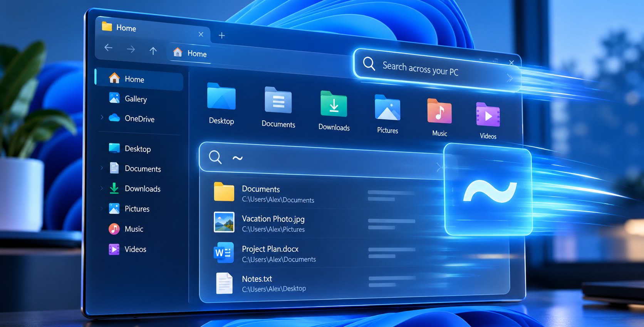Click the large tilde key tile

click(x=488, y=189)
